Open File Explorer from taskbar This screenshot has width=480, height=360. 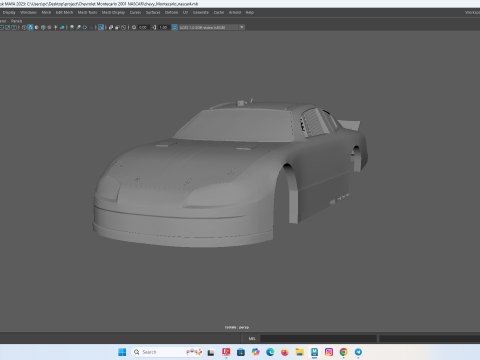point(300,352)
